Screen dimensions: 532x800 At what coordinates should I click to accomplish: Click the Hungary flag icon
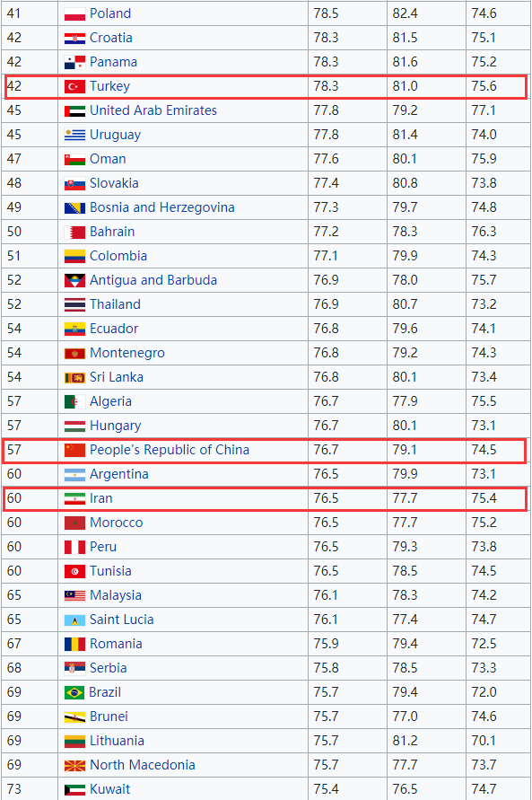tap(74, 426)
